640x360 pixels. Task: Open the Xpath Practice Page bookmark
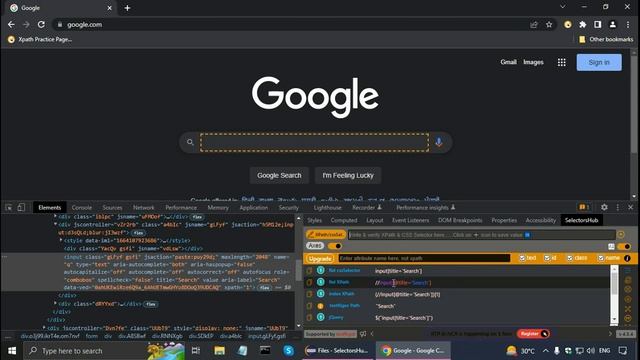coord(40,39)
